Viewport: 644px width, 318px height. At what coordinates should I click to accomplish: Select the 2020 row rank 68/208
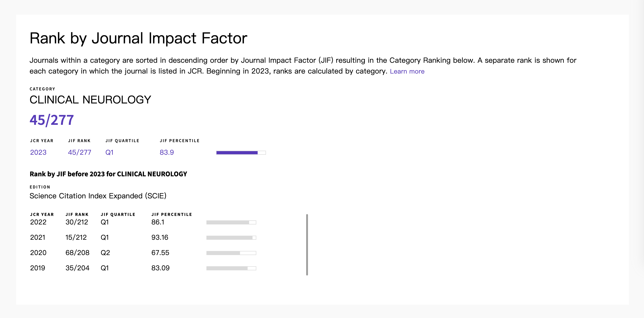(77, 253)
